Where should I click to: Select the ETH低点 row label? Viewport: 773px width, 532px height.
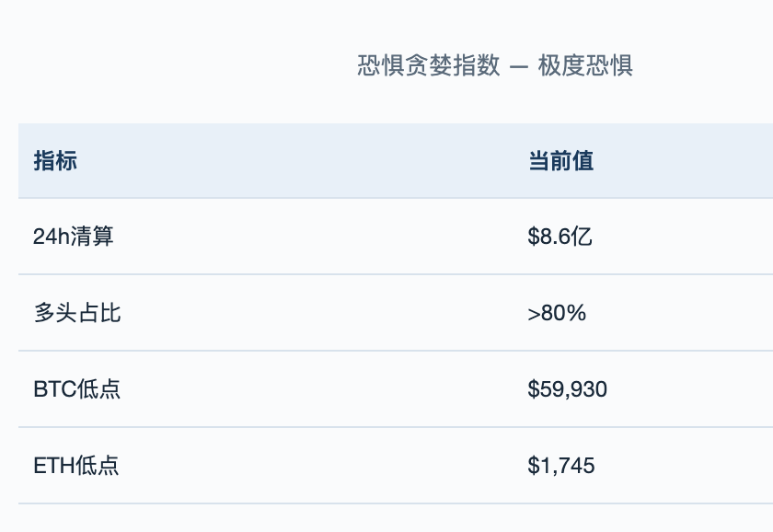(75, 466)
